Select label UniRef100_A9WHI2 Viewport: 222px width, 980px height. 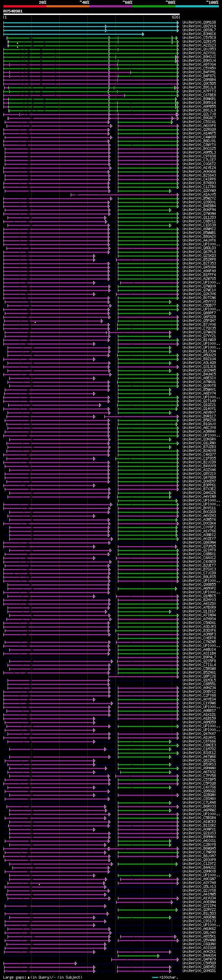(x=199, y=229)
